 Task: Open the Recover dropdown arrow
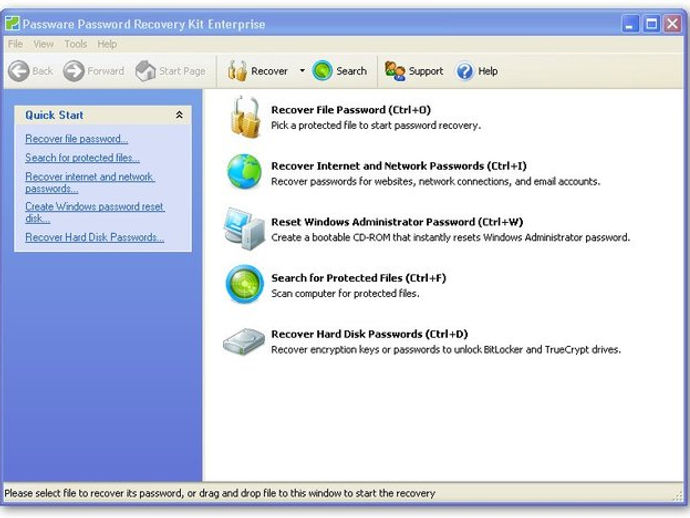302,70
